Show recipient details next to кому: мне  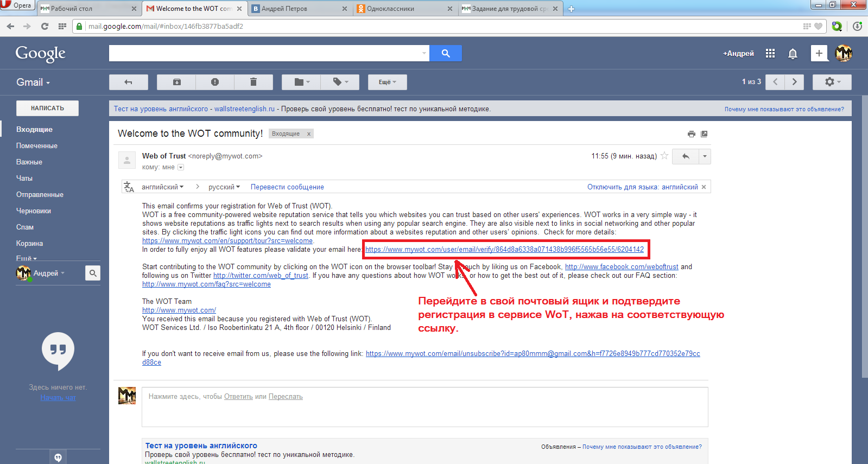click(181, 167)
